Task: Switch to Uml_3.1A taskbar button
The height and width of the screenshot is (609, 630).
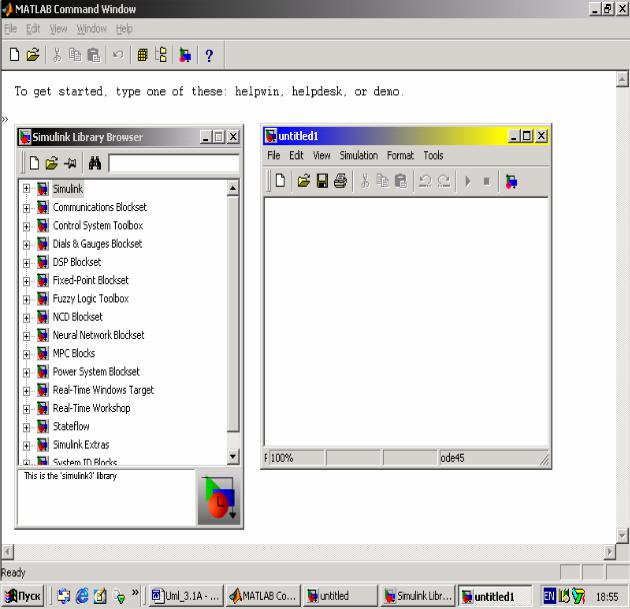Action: [x=186, y=597]
